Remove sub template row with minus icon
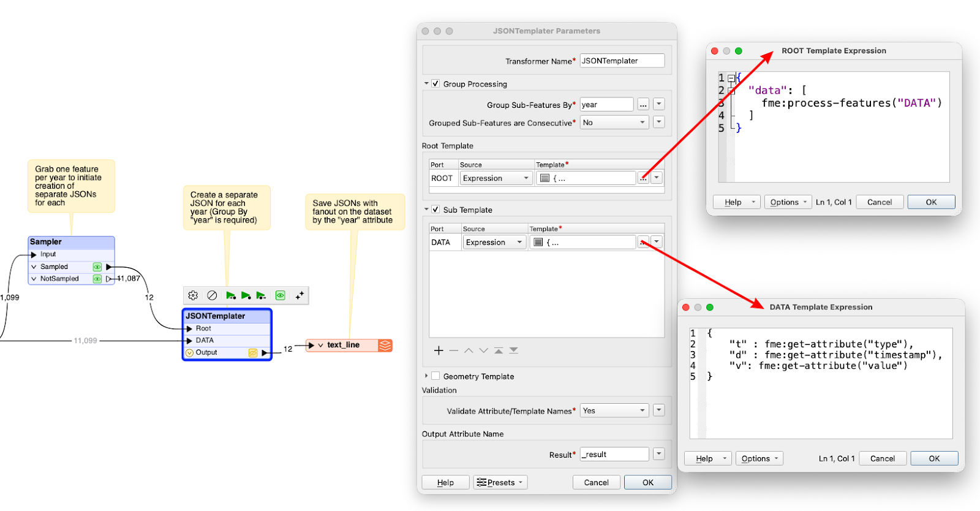 tap(453, 350)
